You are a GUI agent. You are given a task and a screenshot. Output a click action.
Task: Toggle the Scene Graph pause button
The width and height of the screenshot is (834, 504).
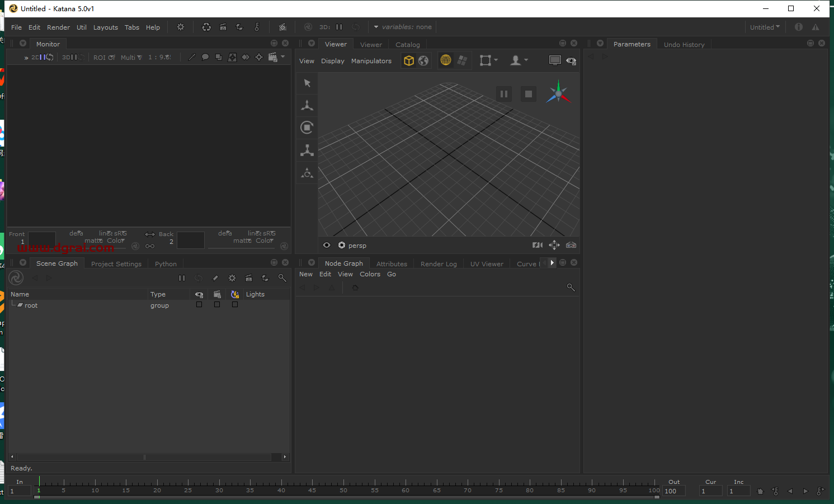[x=182, y=278]
